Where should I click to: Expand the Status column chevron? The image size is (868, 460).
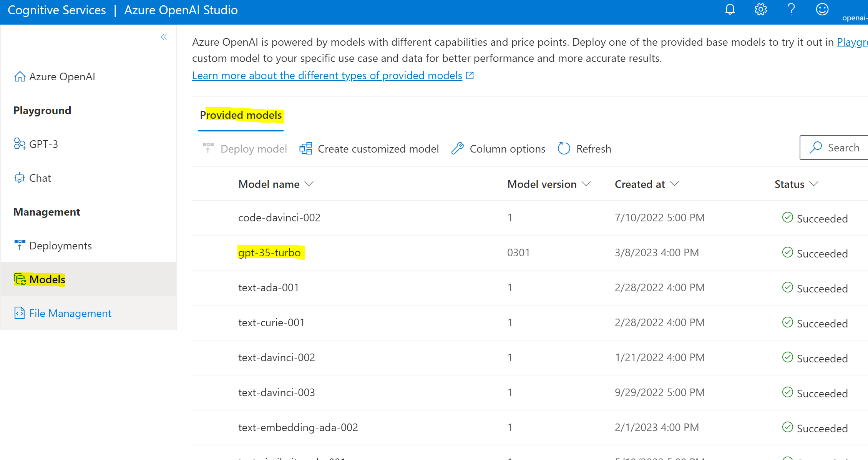[813, 184]
